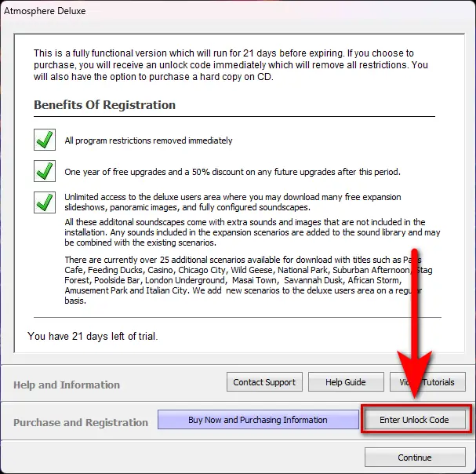Click the intro paragraph about the fully functional version

pos(230,64)
